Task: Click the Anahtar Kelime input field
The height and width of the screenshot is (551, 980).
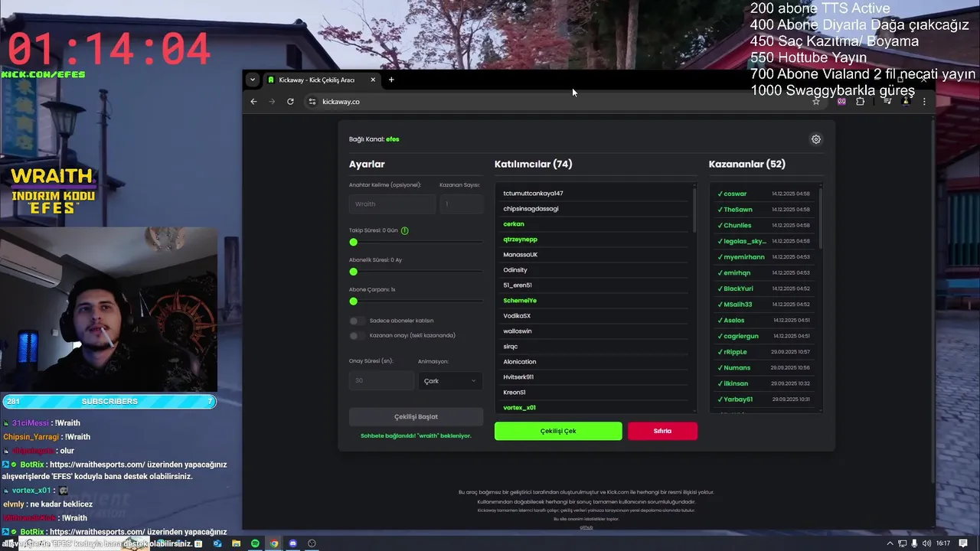Action: tap(392, 204)
